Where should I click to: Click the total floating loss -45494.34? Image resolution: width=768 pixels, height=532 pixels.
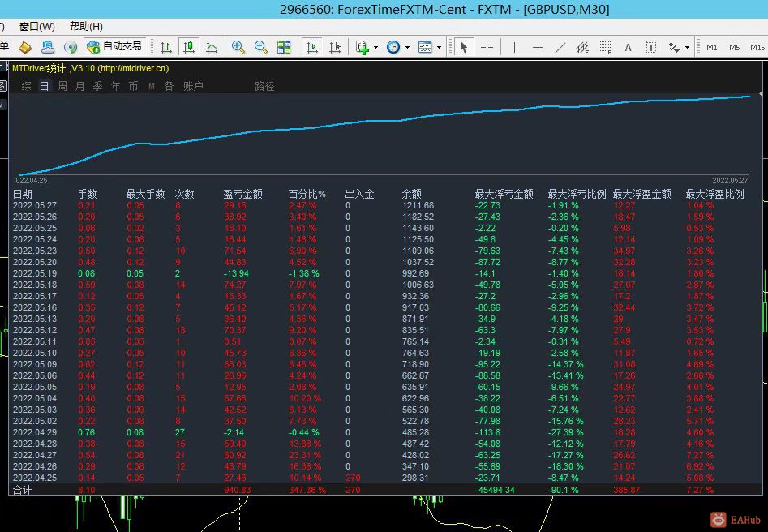(x=495, y=490)
